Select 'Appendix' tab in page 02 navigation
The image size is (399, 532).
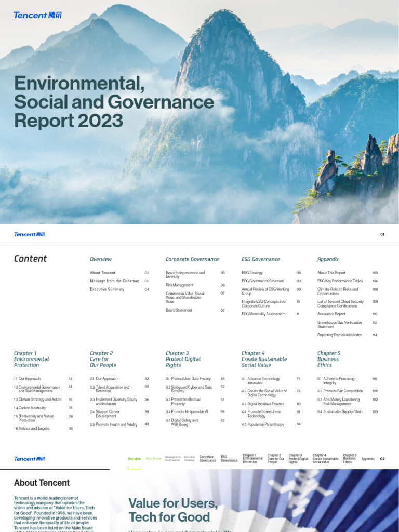coord(368,459)
